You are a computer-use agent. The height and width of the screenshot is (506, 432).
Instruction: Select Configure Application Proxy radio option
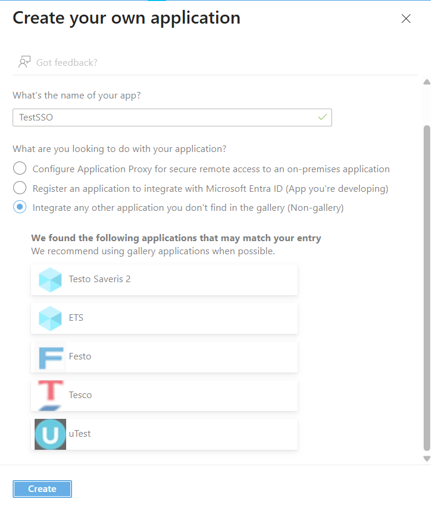[x=20, y=168]
